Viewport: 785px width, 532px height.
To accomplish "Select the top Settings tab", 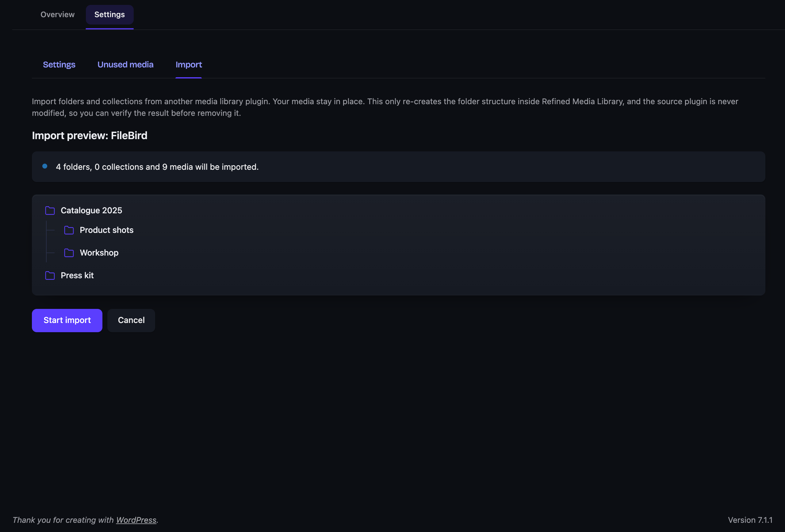I will [x=109, y=14].
